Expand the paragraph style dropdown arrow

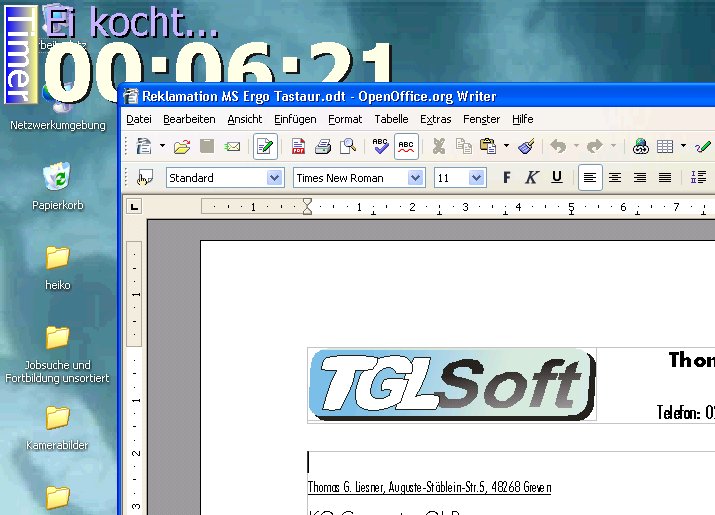275,178
